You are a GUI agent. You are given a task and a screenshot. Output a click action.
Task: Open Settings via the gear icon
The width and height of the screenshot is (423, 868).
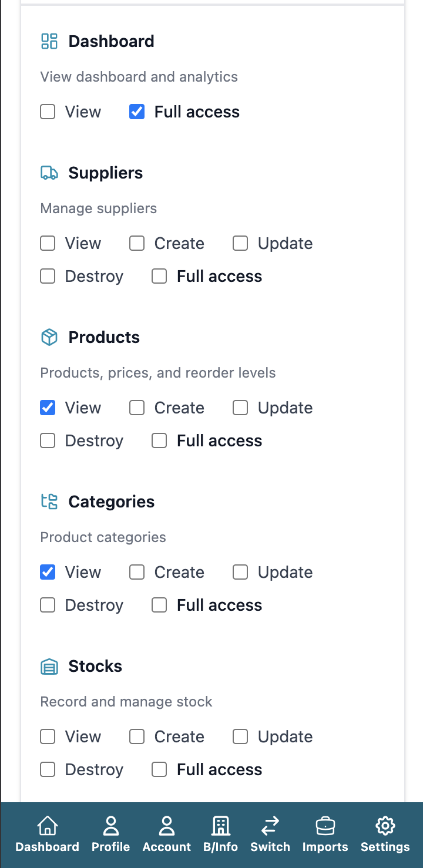(x=385, y=826)
